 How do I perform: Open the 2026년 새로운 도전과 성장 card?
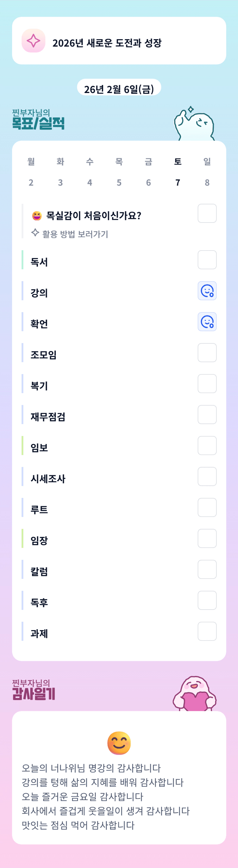point(119,41)
